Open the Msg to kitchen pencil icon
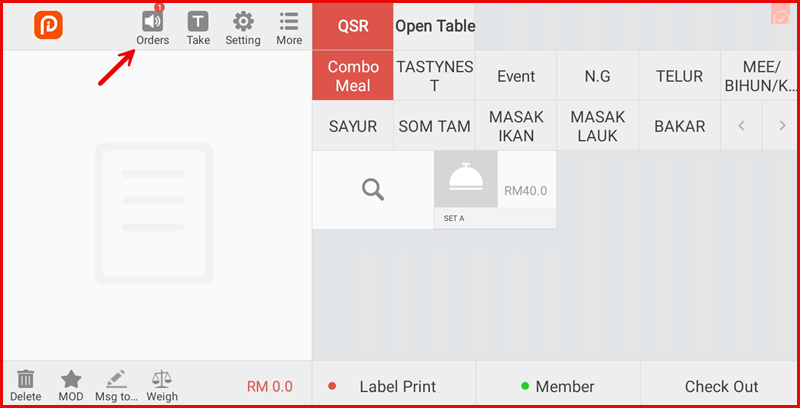 click(116, 379)
